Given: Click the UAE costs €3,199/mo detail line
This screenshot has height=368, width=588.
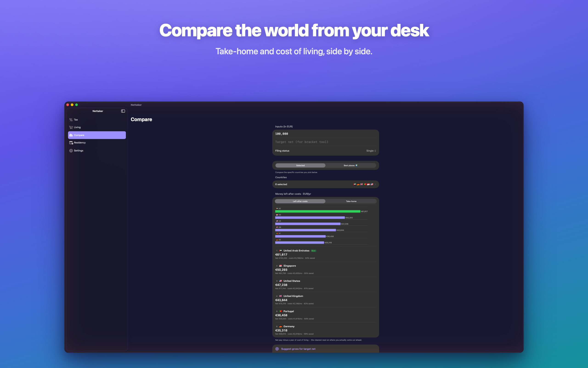Looking at the screenshot, I should 295,258.
